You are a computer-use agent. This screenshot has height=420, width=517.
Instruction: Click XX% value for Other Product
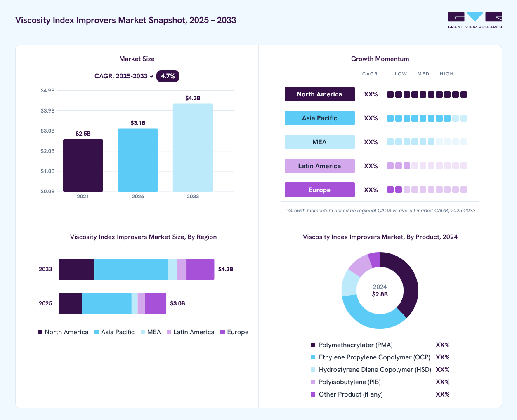click(443, 394)
